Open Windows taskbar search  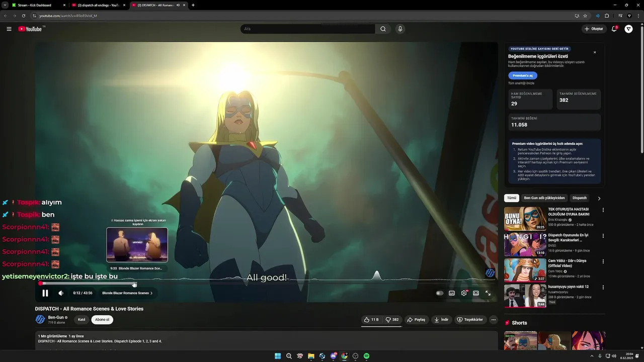289,356
